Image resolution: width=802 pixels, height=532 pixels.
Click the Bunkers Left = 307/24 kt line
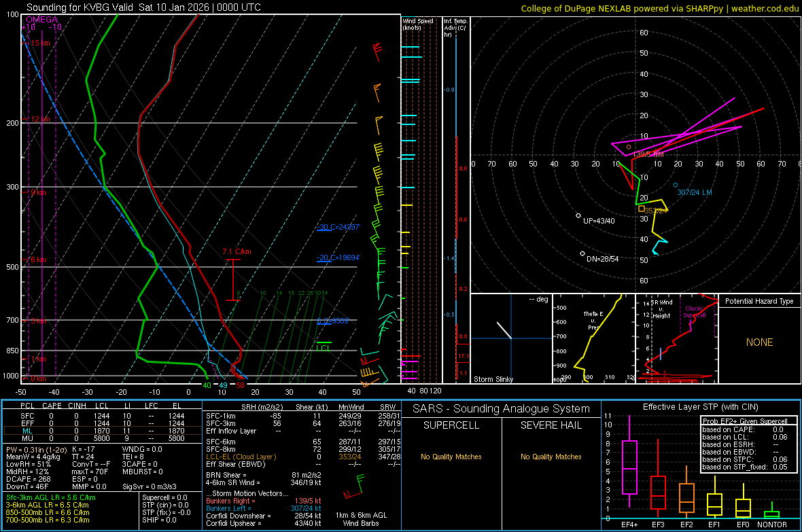coord(264,508)
